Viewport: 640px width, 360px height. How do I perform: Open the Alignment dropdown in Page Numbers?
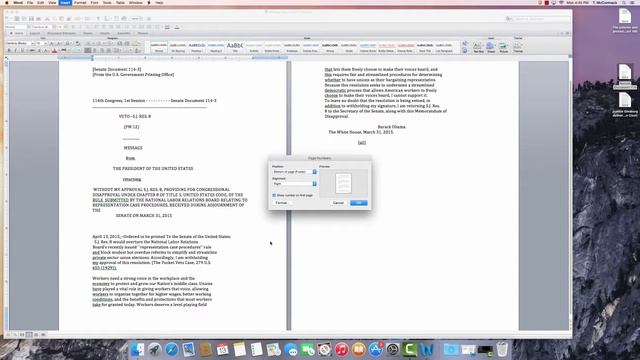point(294,184)
